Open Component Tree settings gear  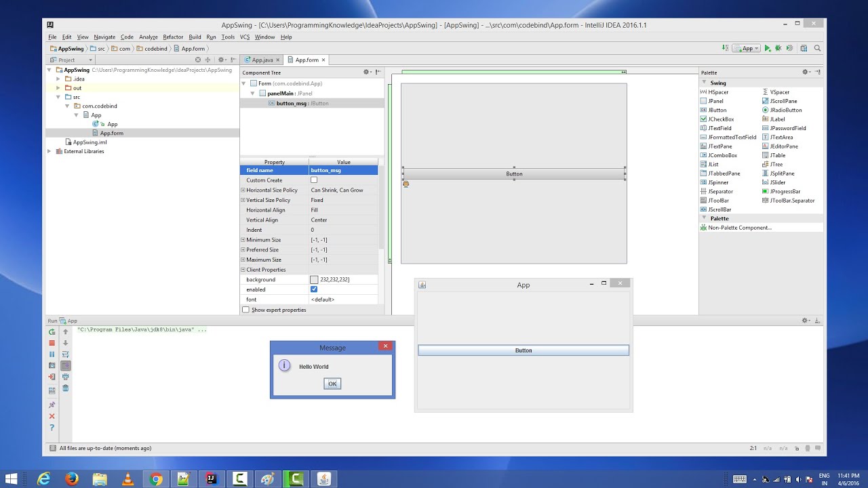click(366, 72)
